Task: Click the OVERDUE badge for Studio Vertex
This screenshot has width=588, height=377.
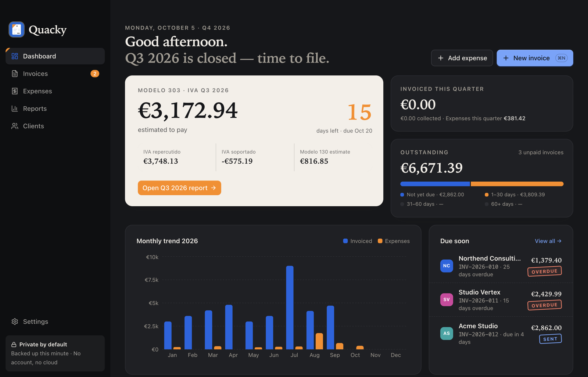Action: [544, 305]
